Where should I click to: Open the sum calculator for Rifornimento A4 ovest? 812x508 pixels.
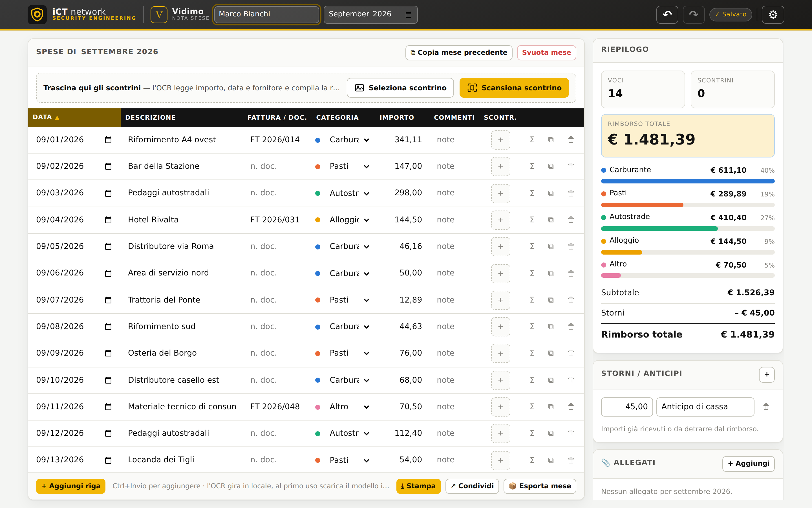point(532,140)
